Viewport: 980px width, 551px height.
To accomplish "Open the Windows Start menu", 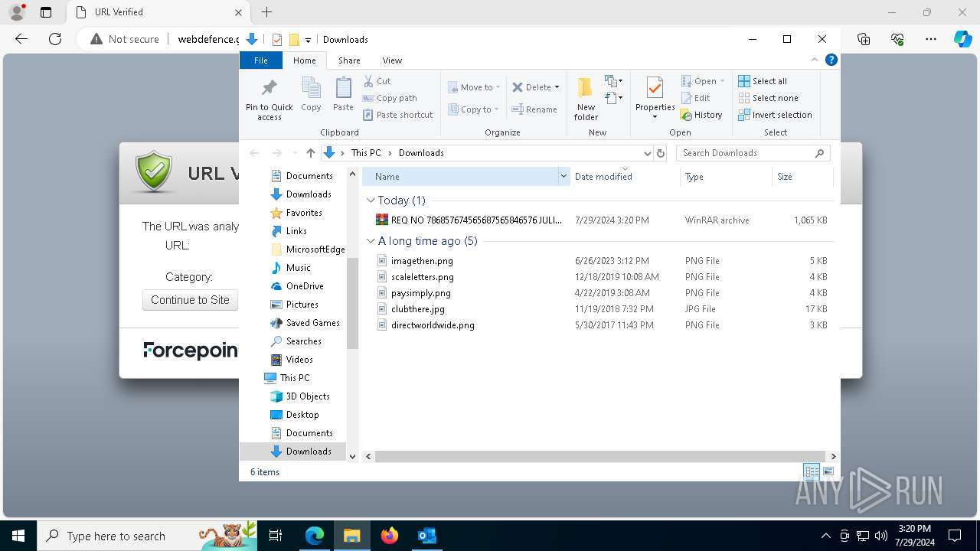I will (18, 536).
